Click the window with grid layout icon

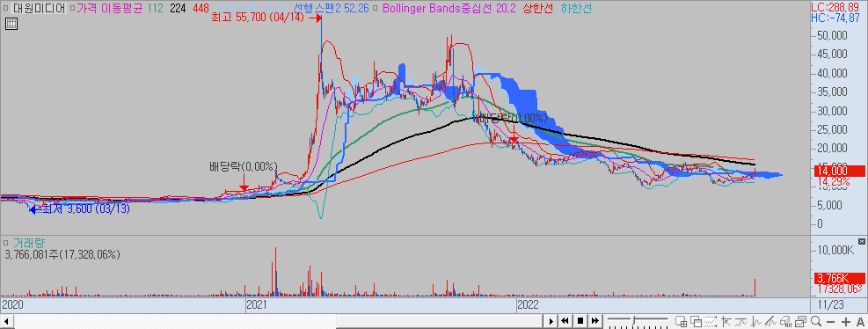click(x=681, y=322)
